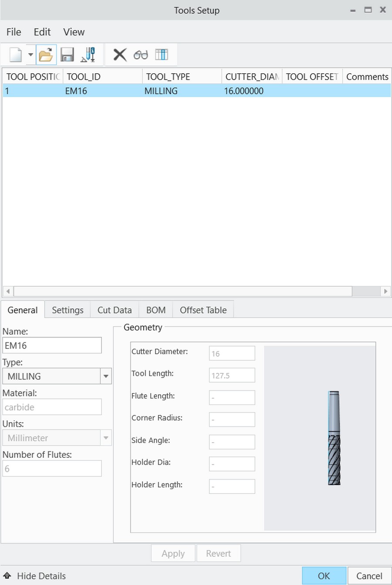The image size is (392, 585).
Task: Click Hide Details label
Action: 41,575
